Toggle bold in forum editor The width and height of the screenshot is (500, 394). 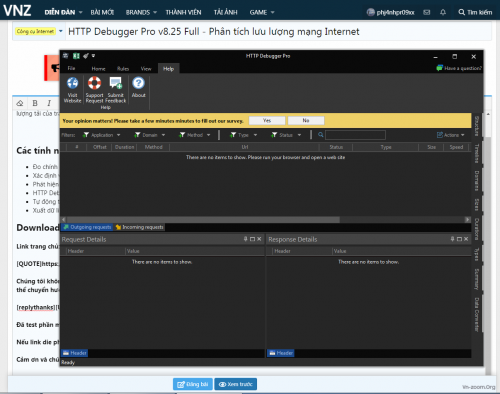tap(35, 103)
